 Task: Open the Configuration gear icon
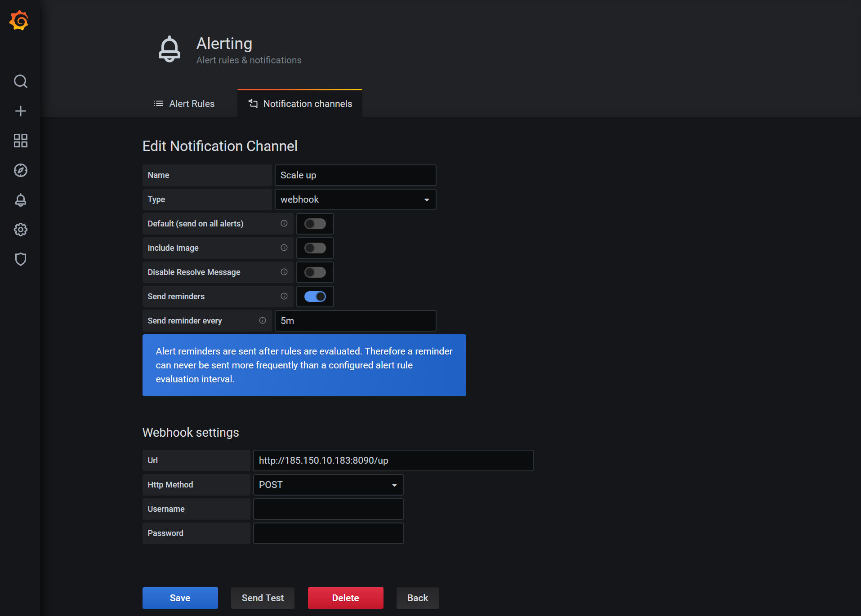pos(20,230)
